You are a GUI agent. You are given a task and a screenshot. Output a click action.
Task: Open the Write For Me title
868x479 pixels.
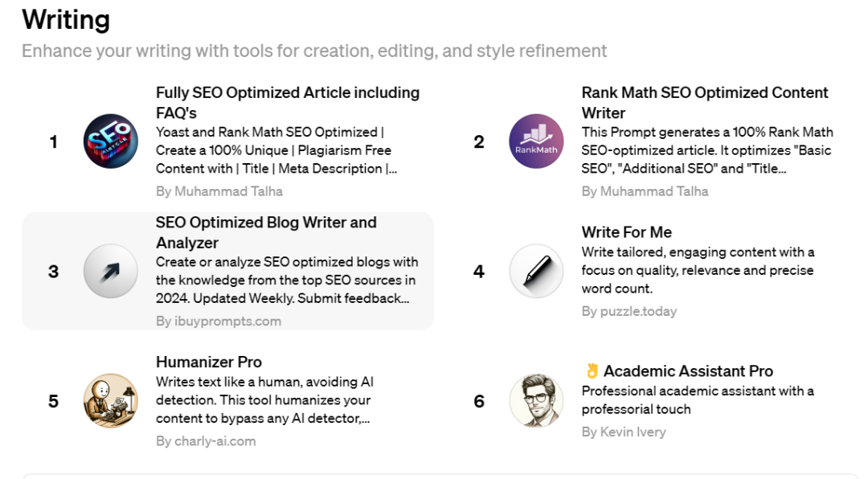point(626,232)
